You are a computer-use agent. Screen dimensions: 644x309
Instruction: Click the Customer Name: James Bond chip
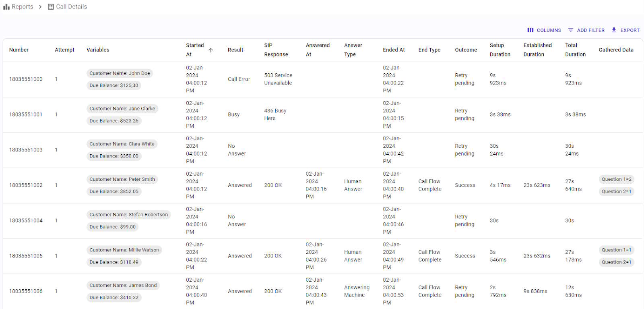coord(123,285)
